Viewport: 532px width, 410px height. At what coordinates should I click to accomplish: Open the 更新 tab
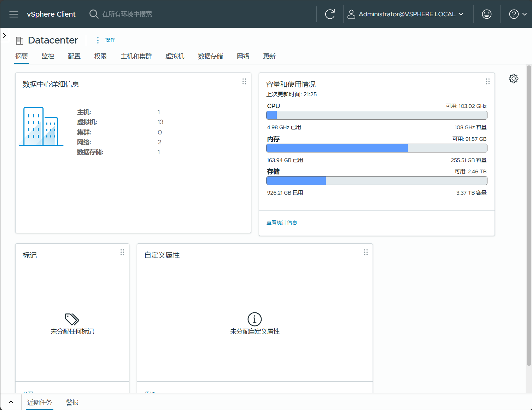(269, 56)
